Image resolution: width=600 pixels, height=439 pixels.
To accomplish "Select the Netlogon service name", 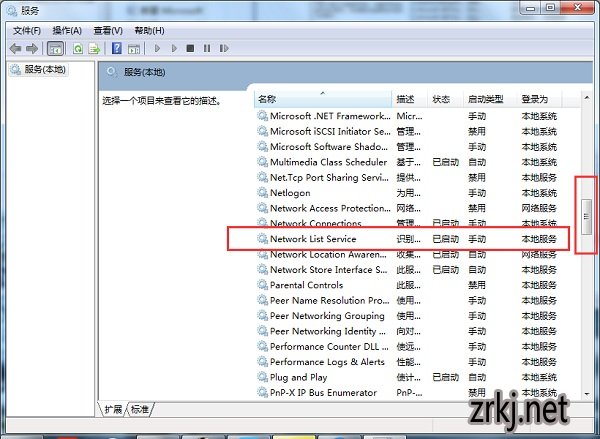I will [290, 193].
